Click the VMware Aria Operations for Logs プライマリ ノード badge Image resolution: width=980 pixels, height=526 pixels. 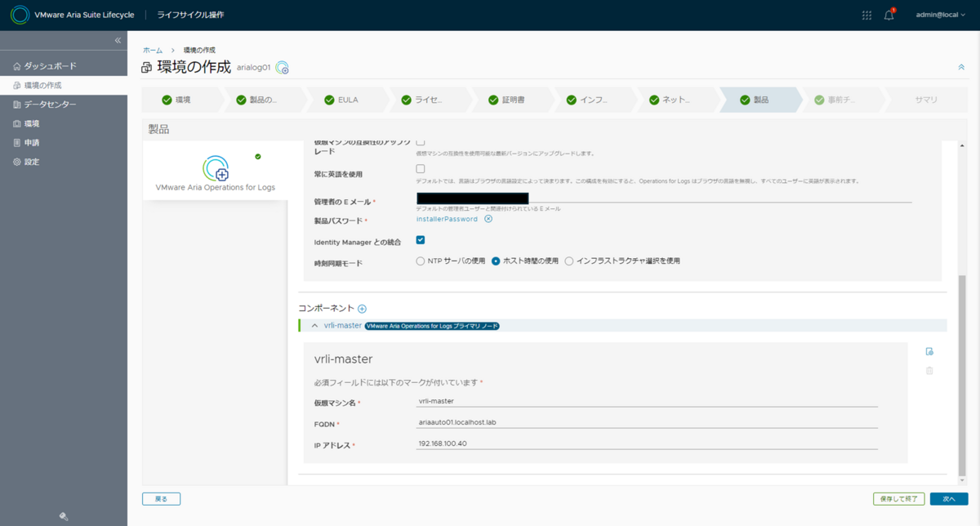click(431, 325)
